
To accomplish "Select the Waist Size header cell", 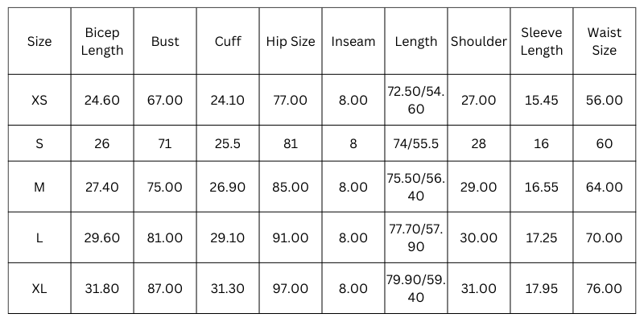I will click(x=604, y=42).
